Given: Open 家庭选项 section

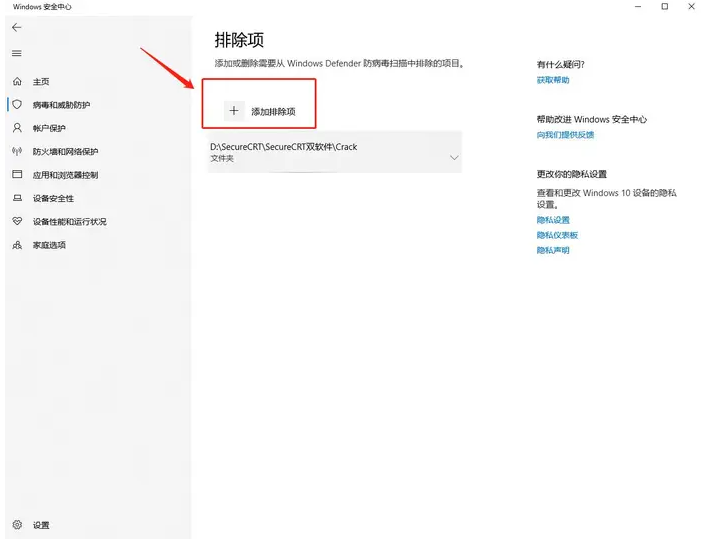Looking at the screenshot, I should pos(49,245).
